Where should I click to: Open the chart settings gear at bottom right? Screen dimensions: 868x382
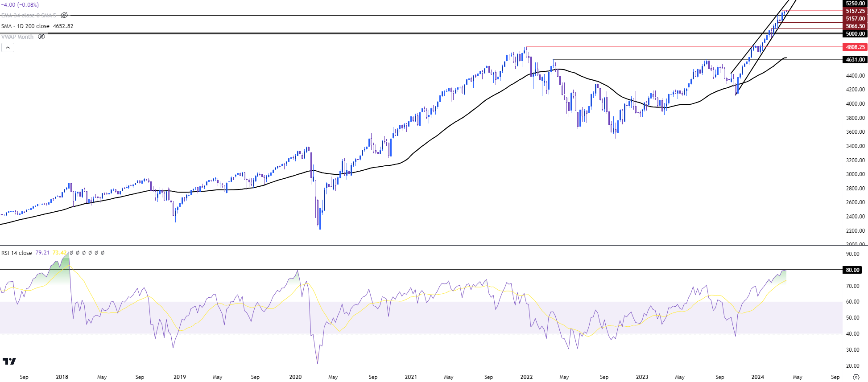[856, 377]
